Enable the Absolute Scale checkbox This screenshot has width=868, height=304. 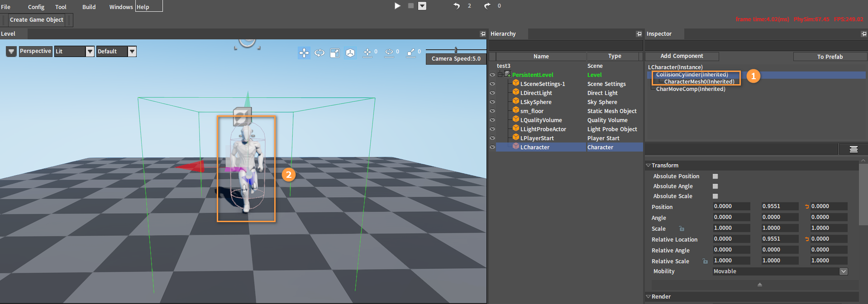715,196
